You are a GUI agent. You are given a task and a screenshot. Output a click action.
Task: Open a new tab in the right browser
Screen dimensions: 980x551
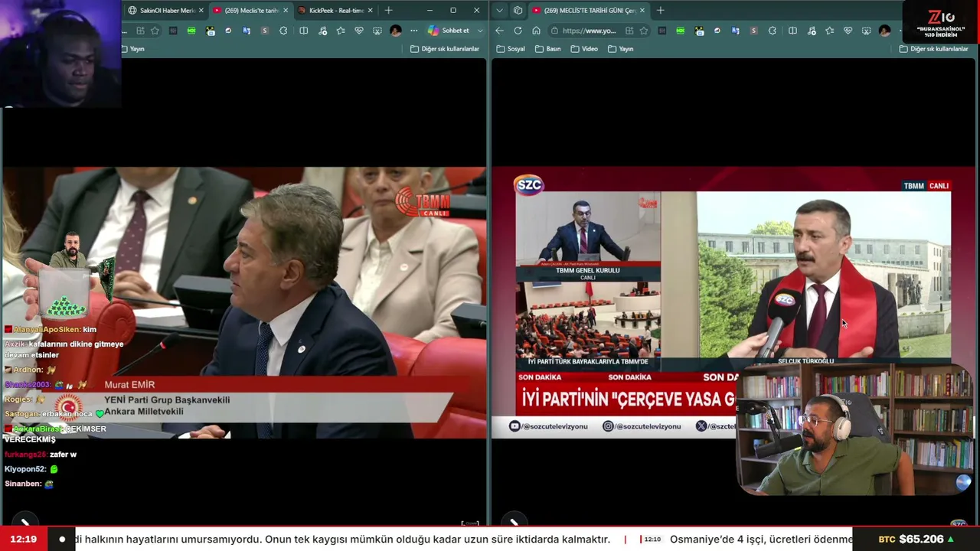660,11
